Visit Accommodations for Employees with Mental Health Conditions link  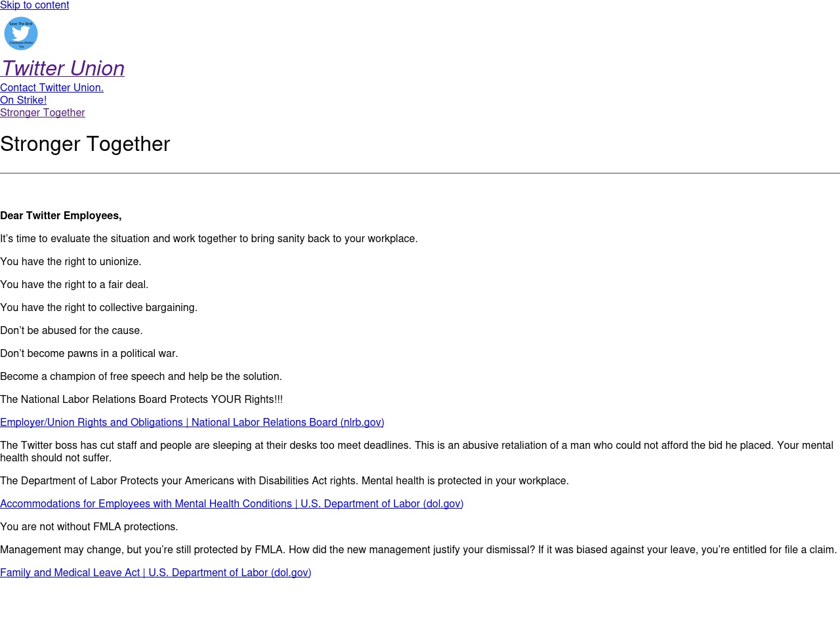pyautogui.click(x=232, y=504)
